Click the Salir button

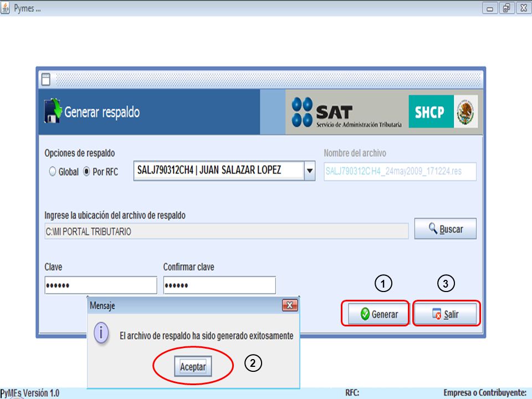coord(446,314)
